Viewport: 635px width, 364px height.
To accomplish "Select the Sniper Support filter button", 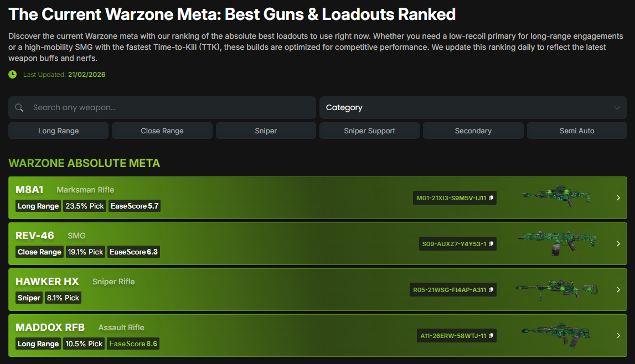I will 369,131.
